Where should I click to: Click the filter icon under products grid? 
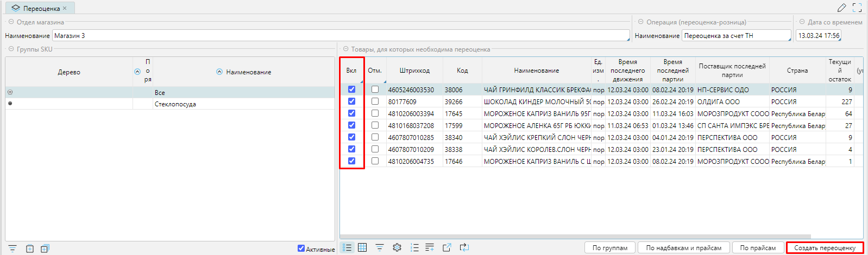[x=380, y=247]
